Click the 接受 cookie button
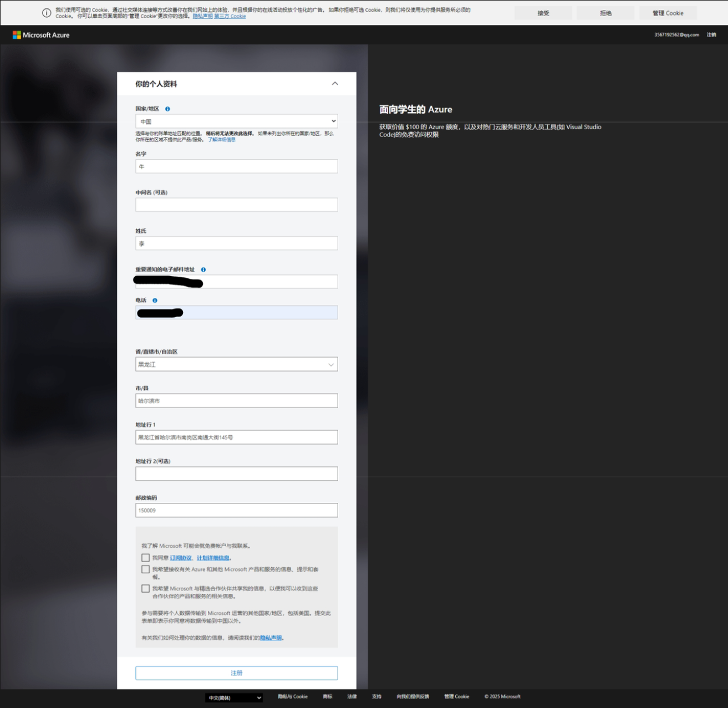Screen dimensions: 728x708 pos(543,13)
